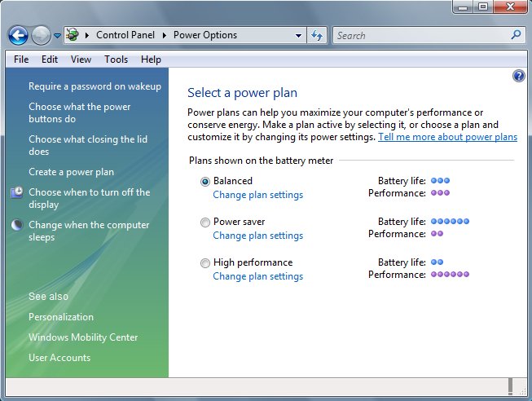Click the Control Panel breadcrumb

[x=125, y=35]
